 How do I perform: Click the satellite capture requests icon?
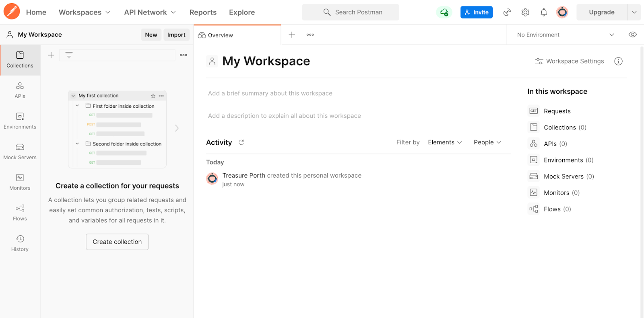[x=507, y=12]
